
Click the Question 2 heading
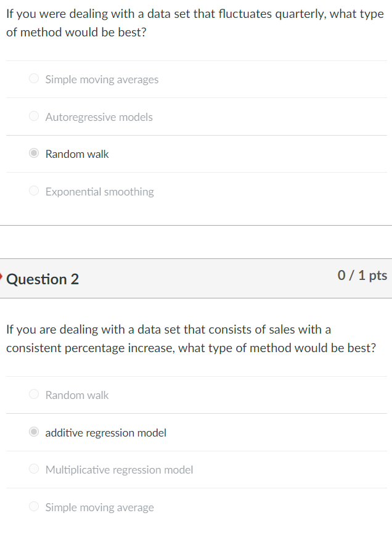[x=43, y=279]
